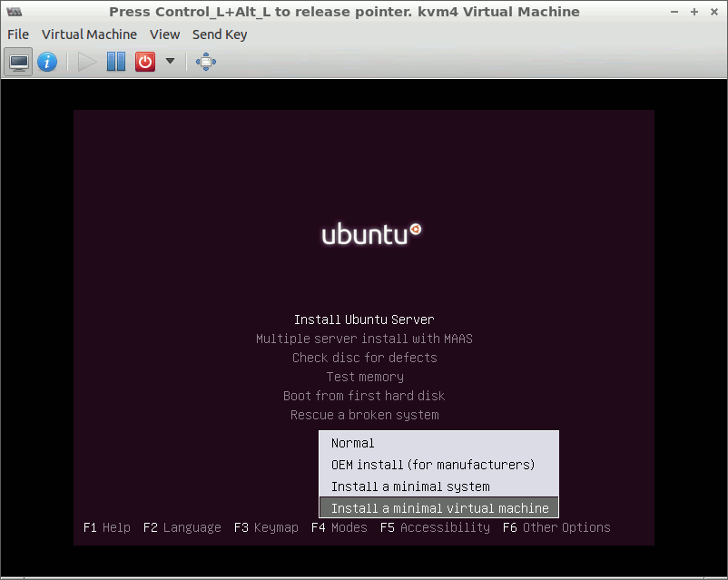Select Install a minimal virtual machine
The height and width of the screenshot is (580, 728).
439,508
